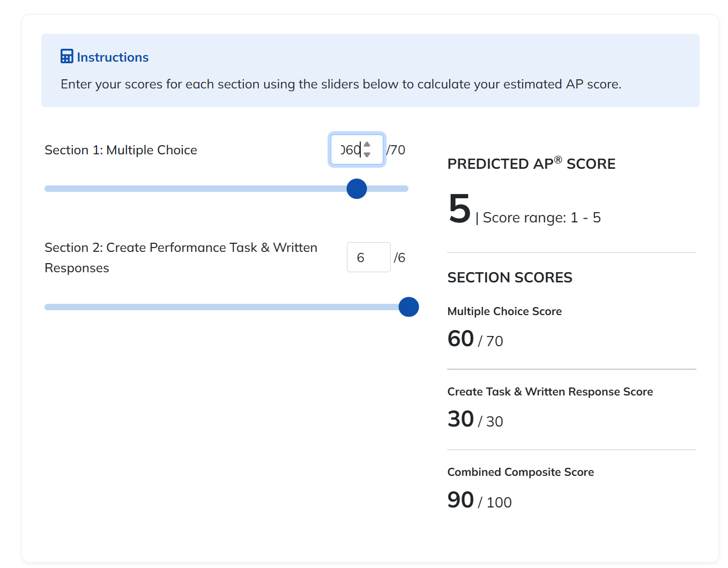728x568 pixels.
Task: Click the Multiple Choice Score label
Action: [x=504, y=311]
